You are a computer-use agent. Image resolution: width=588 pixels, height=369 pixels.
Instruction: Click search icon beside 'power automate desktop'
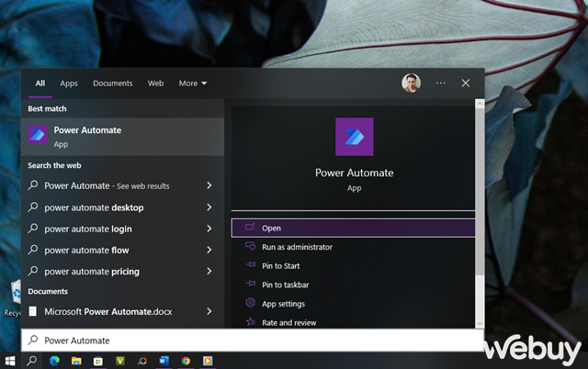tap(33, 207)
